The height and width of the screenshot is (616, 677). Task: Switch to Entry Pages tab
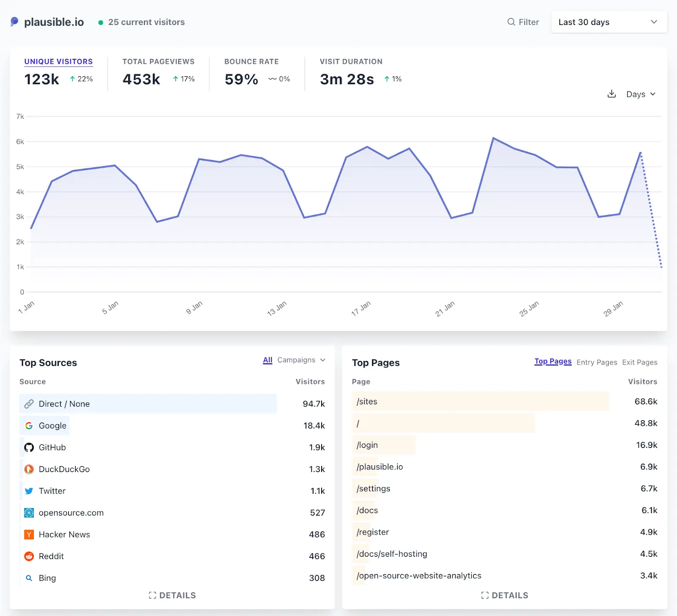click(x=597, y=362)
